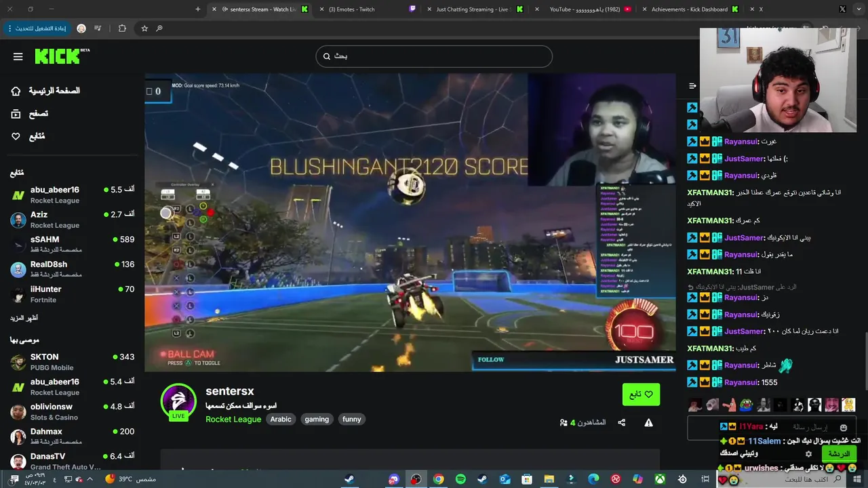
Task: Go to the الصفحة الرئيسية home page
Action: [46, 91]
